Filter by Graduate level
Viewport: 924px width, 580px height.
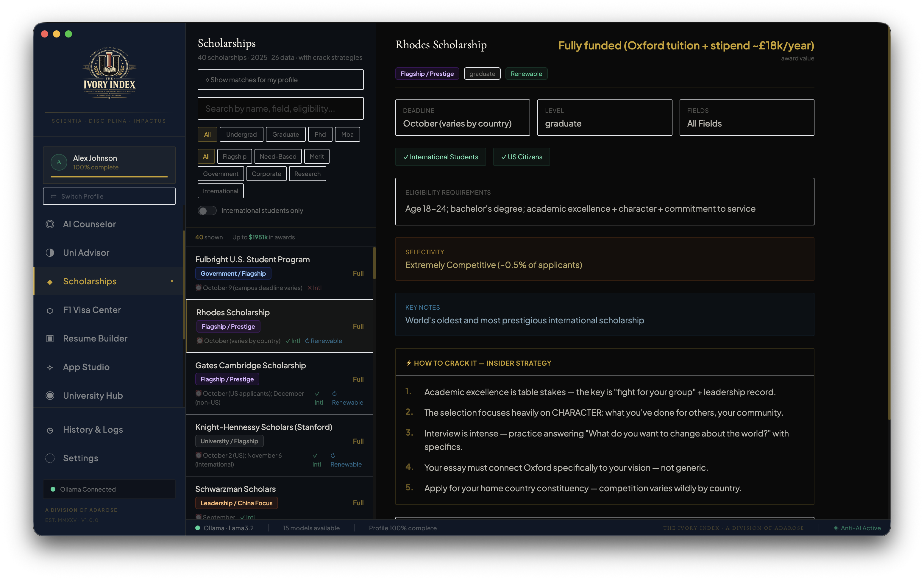point(286,134)
